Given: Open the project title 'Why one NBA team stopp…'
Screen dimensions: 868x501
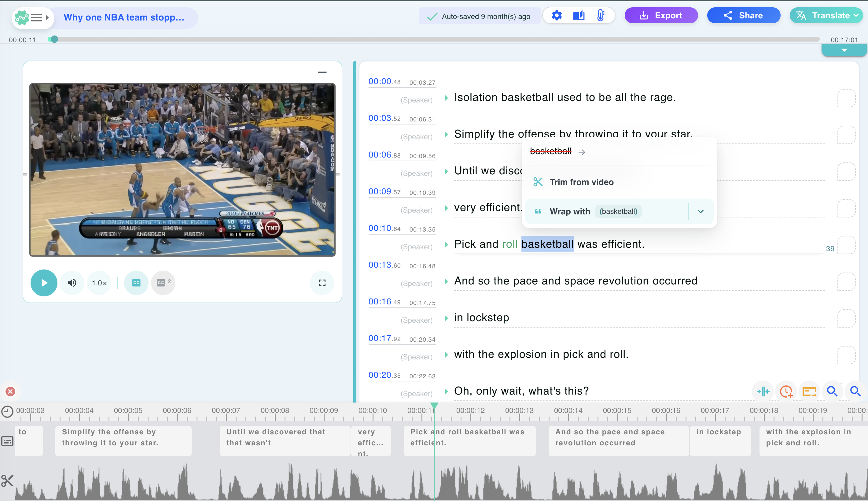Looking at the screenshot, I should [x=124, y=17].
